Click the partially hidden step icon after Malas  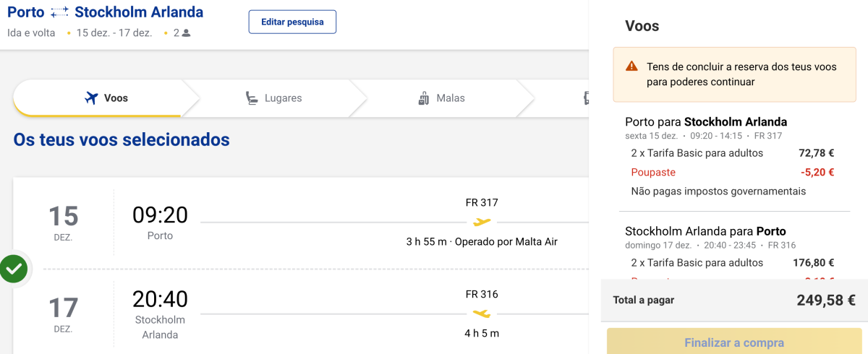[586, 98]
